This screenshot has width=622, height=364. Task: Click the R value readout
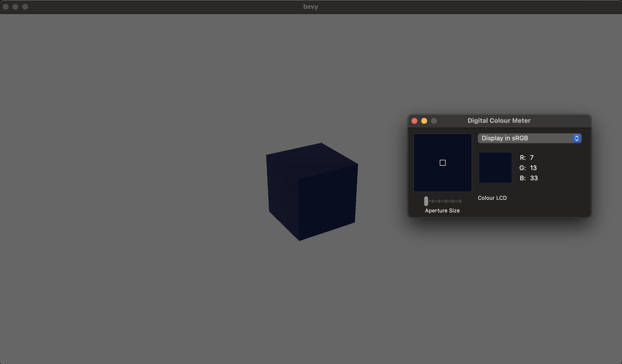point(532,158)
